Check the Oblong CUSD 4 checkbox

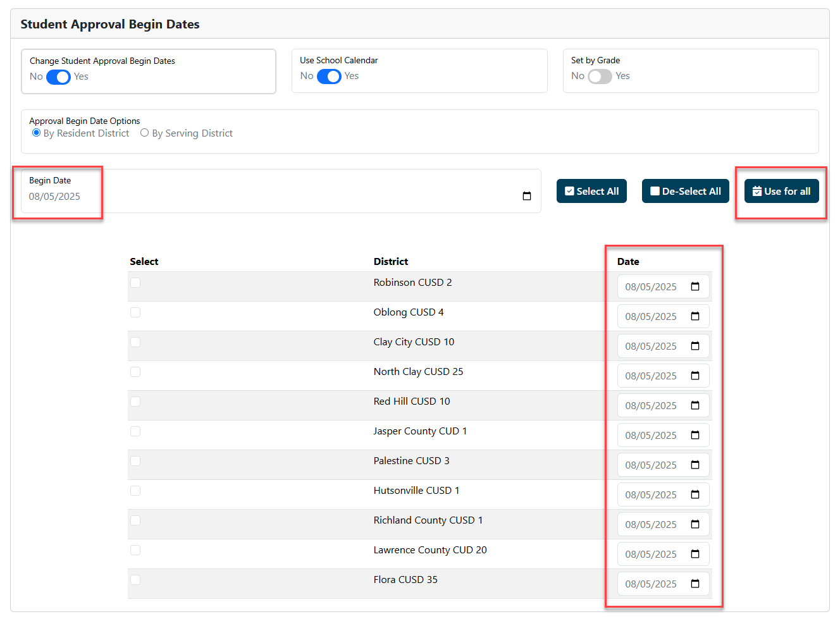[135, 312]
